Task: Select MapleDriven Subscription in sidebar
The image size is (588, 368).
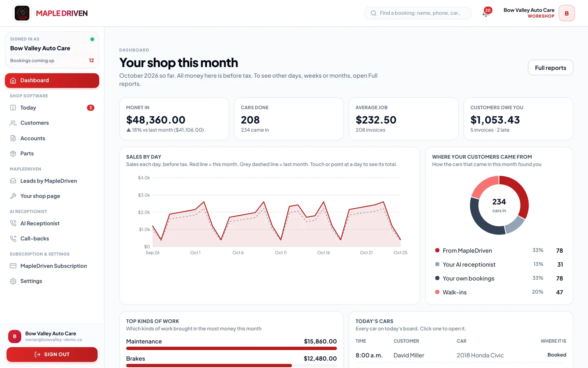Action: [x=52, y=266]
